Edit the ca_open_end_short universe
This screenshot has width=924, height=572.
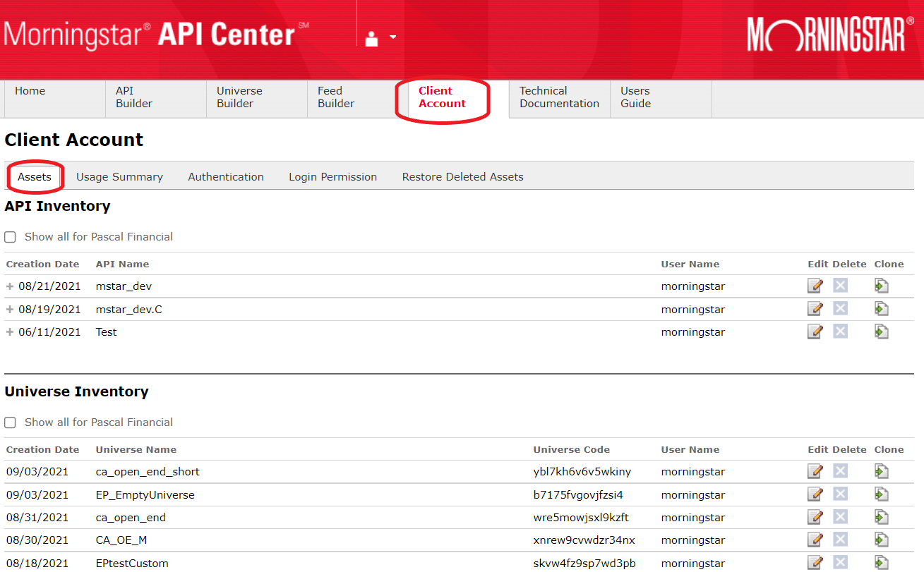click(815, 471)
